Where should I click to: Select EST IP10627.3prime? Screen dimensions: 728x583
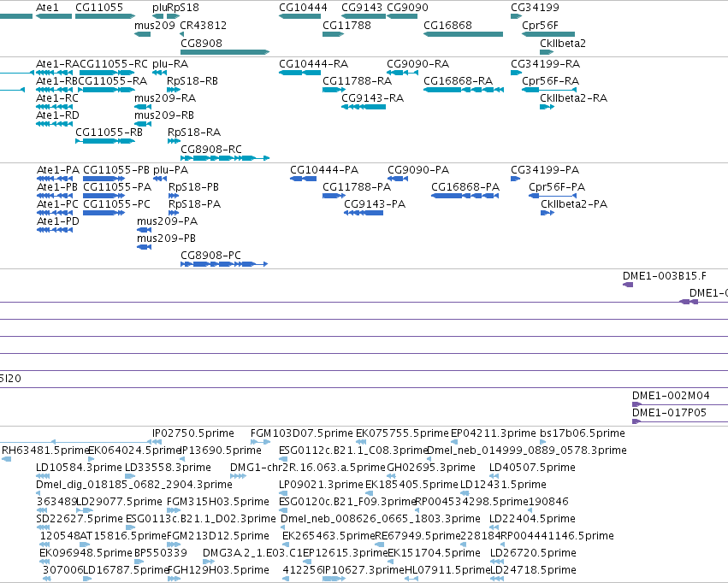334,579
